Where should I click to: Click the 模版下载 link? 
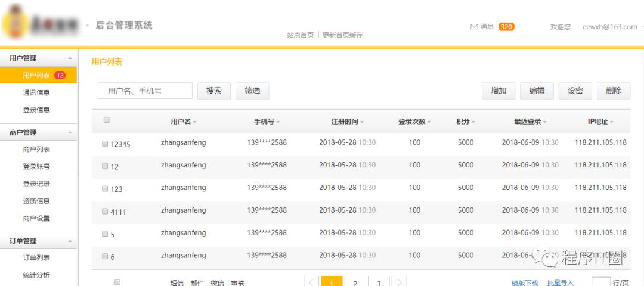tap(525, 283)
